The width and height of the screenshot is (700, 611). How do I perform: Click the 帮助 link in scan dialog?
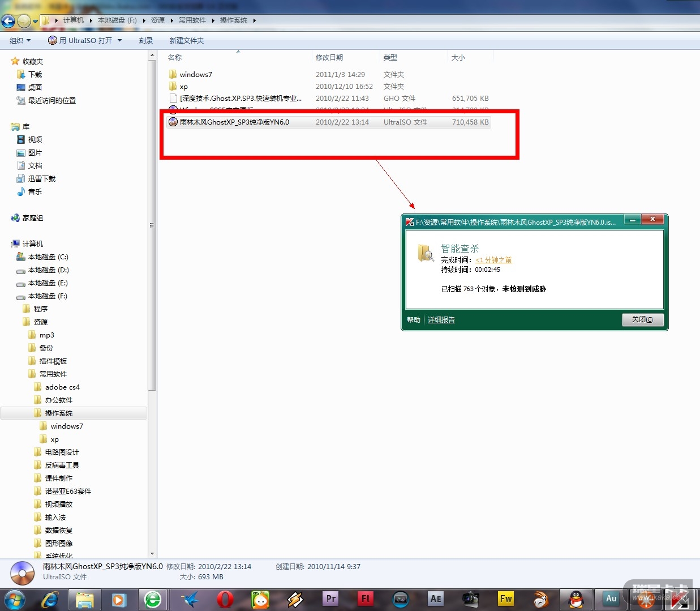414,320
